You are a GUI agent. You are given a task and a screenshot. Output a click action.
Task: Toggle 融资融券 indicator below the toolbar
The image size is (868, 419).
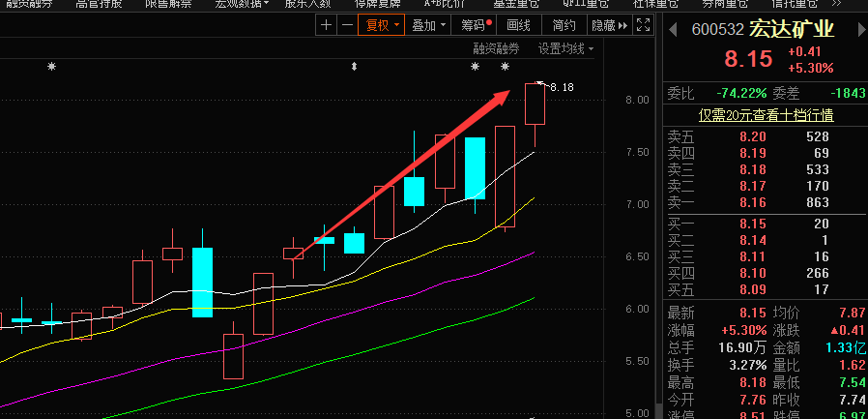(496, 48)
